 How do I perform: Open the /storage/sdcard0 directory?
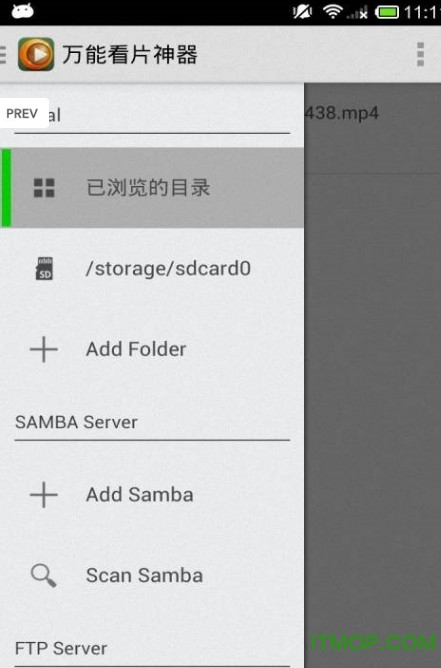pos(152,268)
